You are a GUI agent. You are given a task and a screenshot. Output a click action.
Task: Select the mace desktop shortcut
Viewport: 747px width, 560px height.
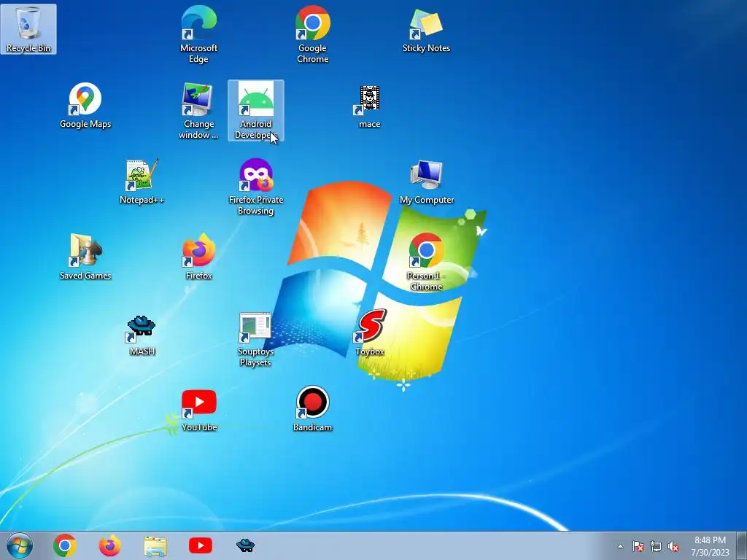pyautogui.click(x=369, y=106)
